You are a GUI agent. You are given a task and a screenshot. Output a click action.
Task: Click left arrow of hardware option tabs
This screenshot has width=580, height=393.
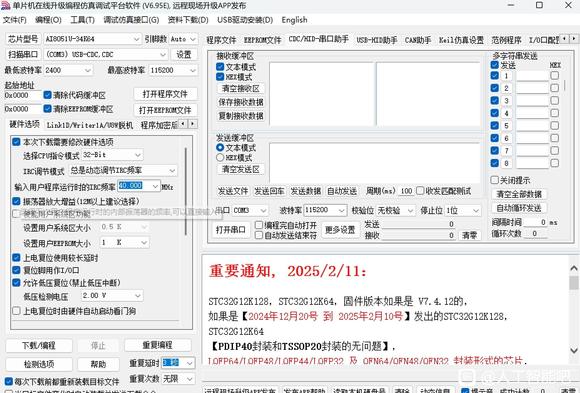[x=183, y=124]
